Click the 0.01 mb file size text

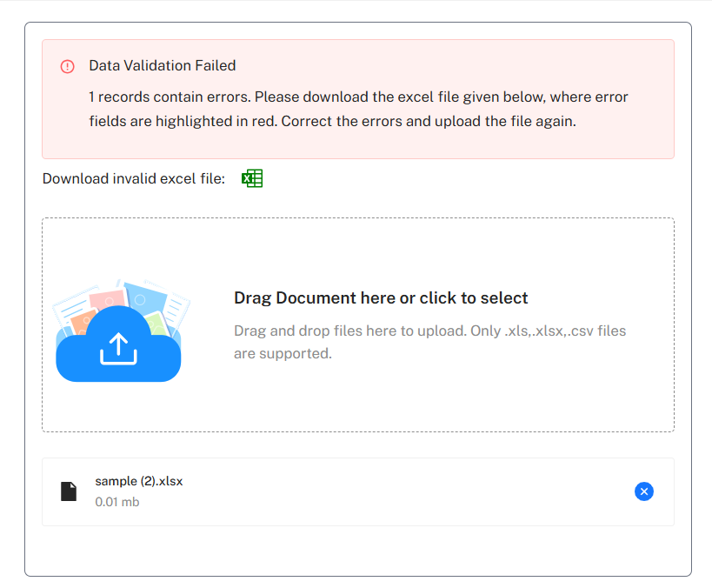pyautogui.click(x=116, y=502)
